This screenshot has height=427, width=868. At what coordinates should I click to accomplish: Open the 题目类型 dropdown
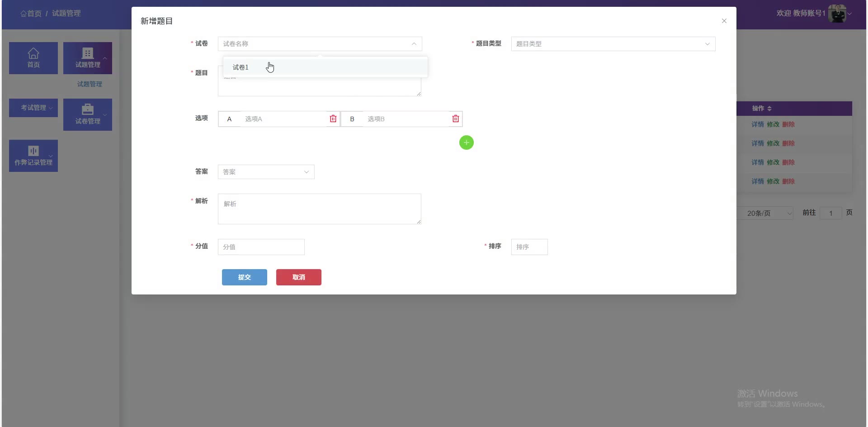coord(613,44)
